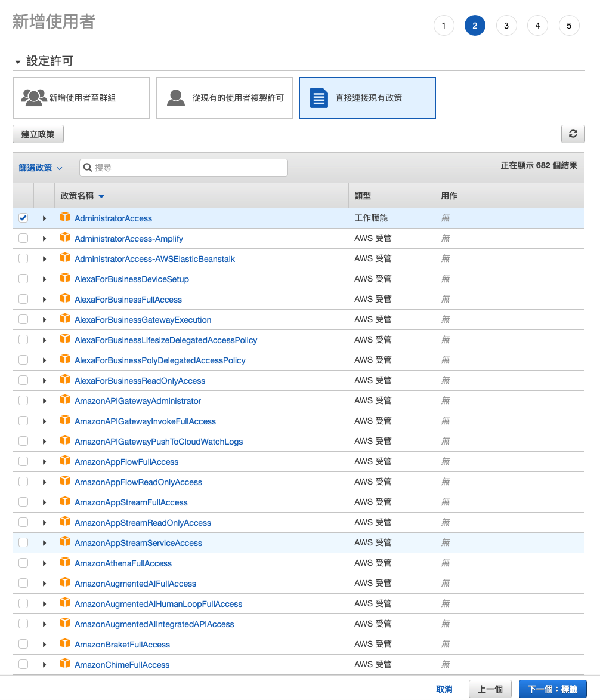Check the AdministratorAccess-Amplify checkbox
Viewport: 600px width, 700px height.
(23, 238)
